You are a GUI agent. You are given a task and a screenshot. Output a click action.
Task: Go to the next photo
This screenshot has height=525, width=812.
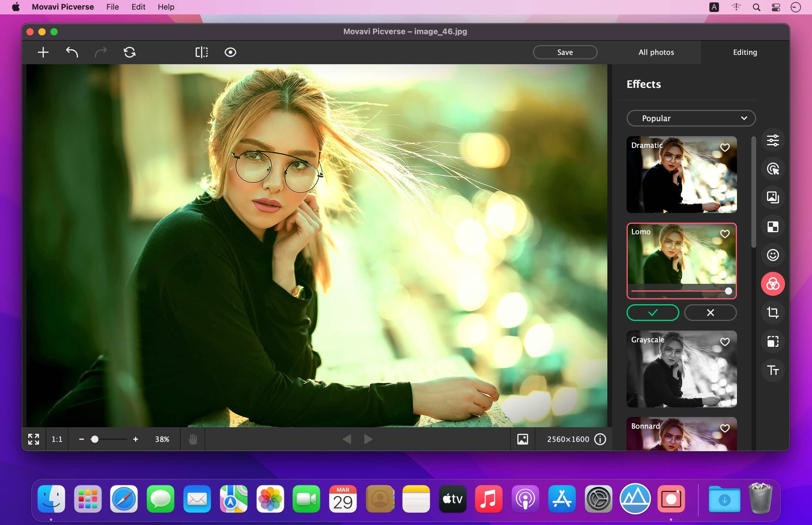(x=368, y=439)
